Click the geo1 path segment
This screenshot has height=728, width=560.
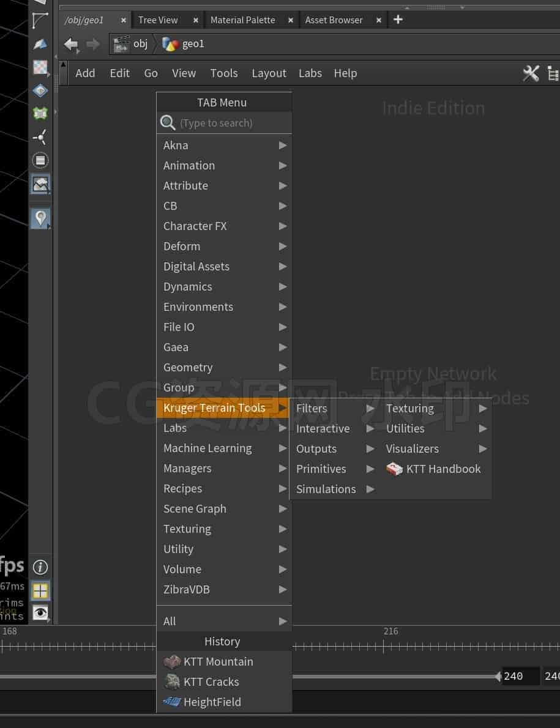coord(184,44)
